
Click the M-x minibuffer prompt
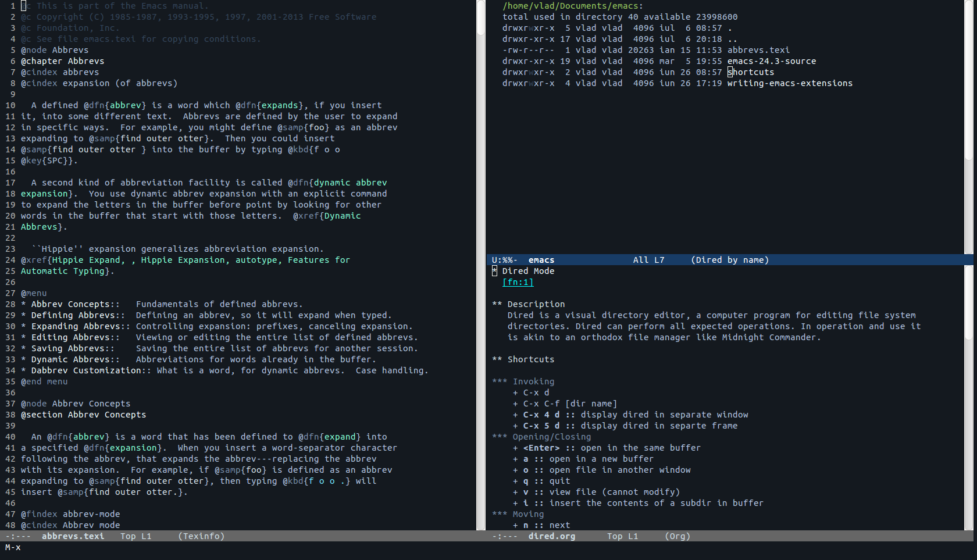(13, 547)
